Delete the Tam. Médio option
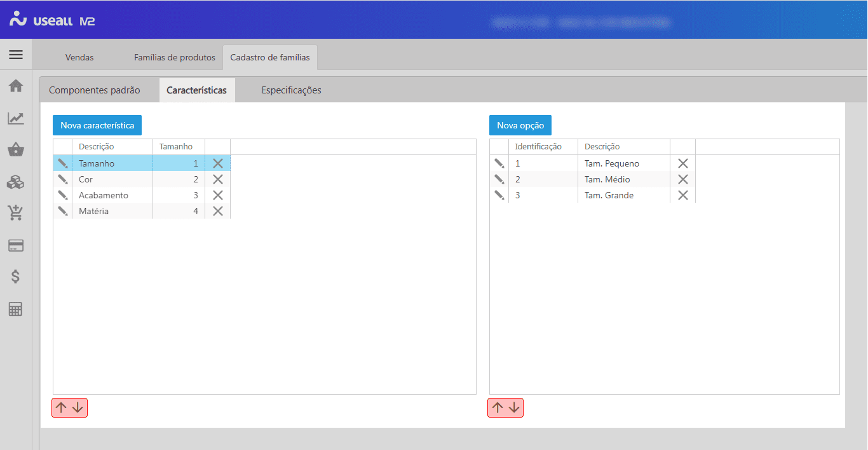 click(x=682, y=179)
